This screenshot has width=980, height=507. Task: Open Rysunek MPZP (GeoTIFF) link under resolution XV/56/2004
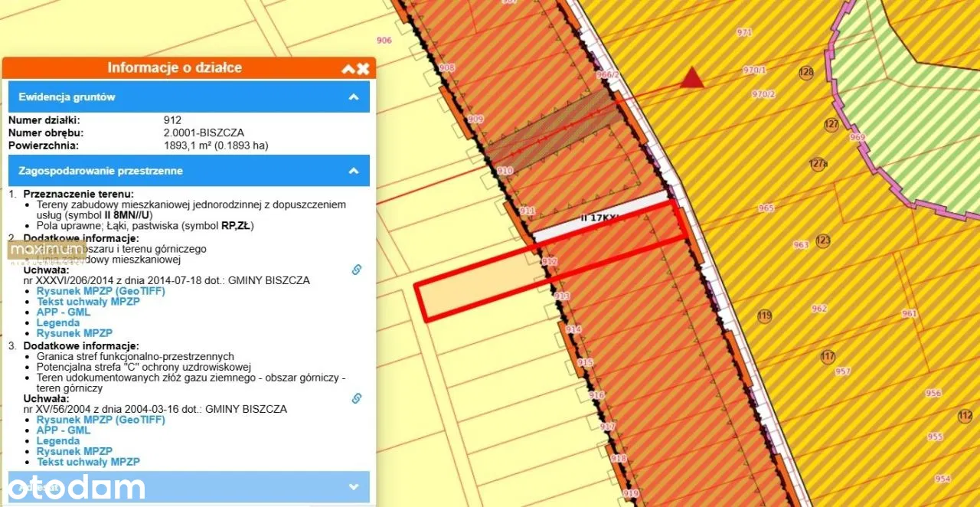[x=100, y=420]
